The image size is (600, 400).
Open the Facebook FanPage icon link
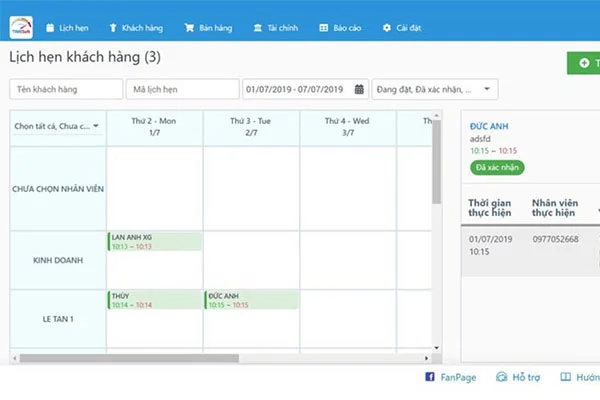430,378
